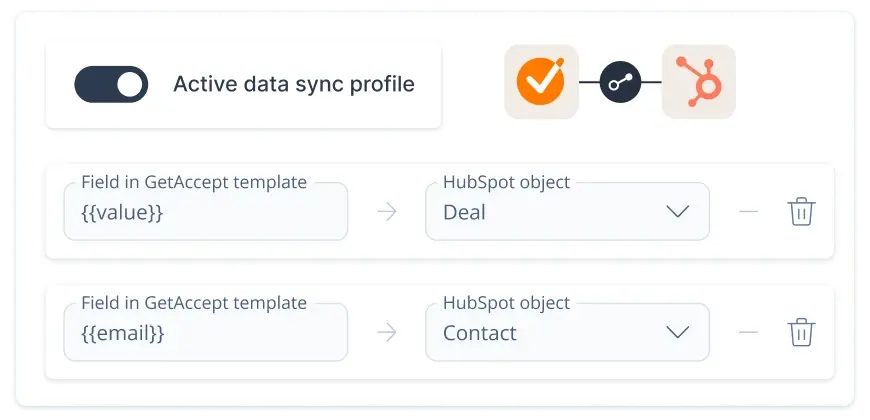Click the GetAccept orange checkmark logo
The width and height of the screenshot is (870, 420).
point(541,82)
